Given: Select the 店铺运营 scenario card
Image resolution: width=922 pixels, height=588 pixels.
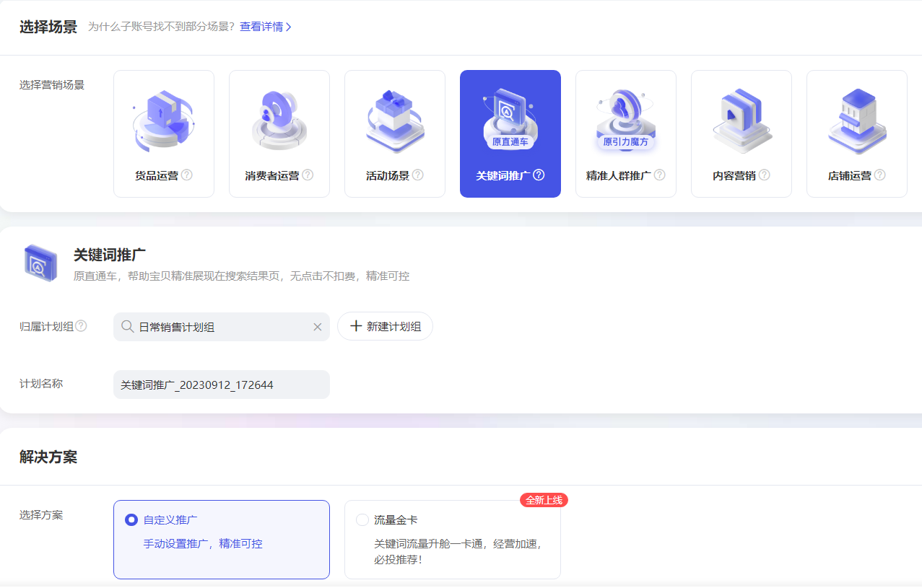Looking at the screenshot, I should [857, 133].
